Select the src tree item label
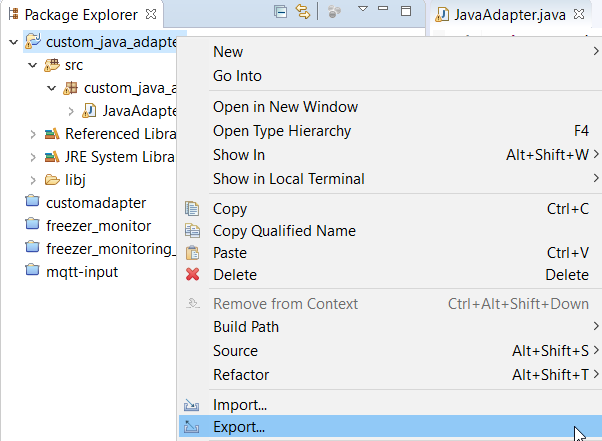 [x=74, y=65]
